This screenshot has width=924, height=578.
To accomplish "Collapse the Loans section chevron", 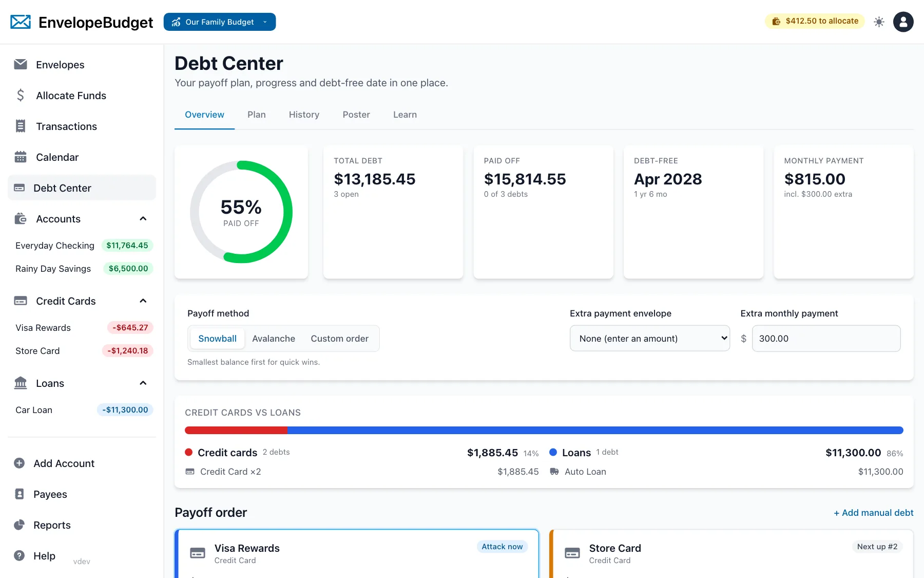I will (143, 383).
